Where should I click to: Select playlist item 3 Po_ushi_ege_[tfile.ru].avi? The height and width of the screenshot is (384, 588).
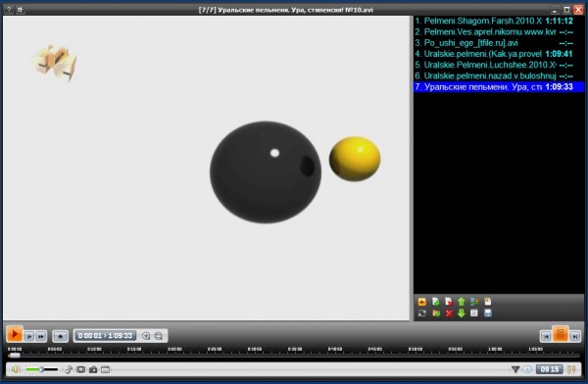click(499, 43)
